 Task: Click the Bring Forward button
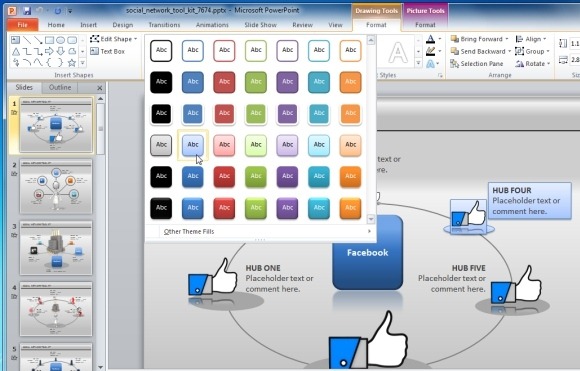tap(479, 39)
